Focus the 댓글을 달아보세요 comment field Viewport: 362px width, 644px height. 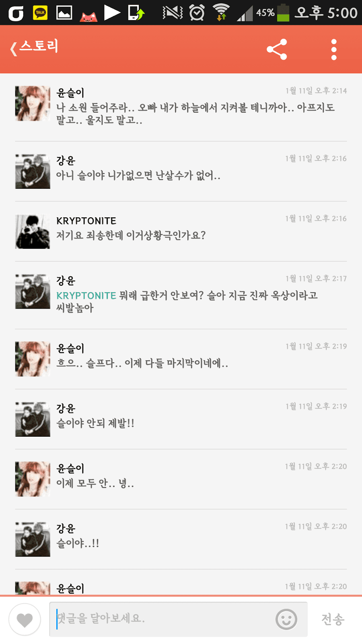tap(178, 619)
